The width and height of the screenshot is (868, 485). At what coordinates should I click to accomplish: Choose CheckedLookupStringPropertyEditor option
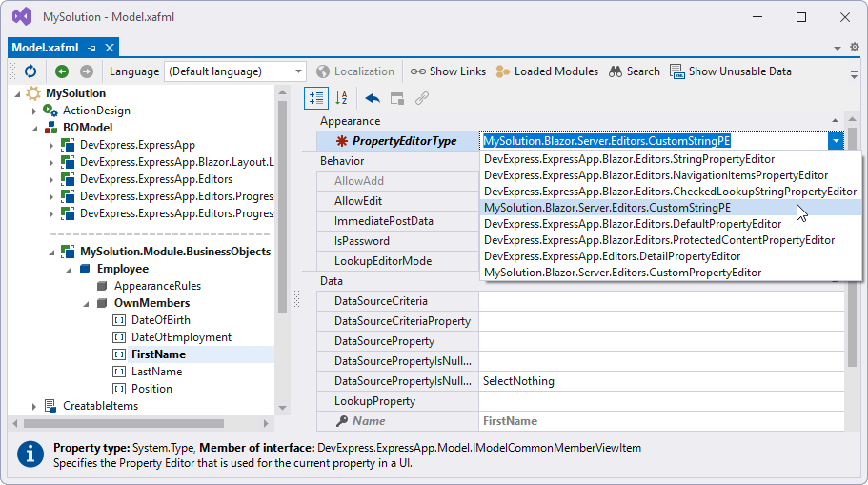tap(671, 191)
